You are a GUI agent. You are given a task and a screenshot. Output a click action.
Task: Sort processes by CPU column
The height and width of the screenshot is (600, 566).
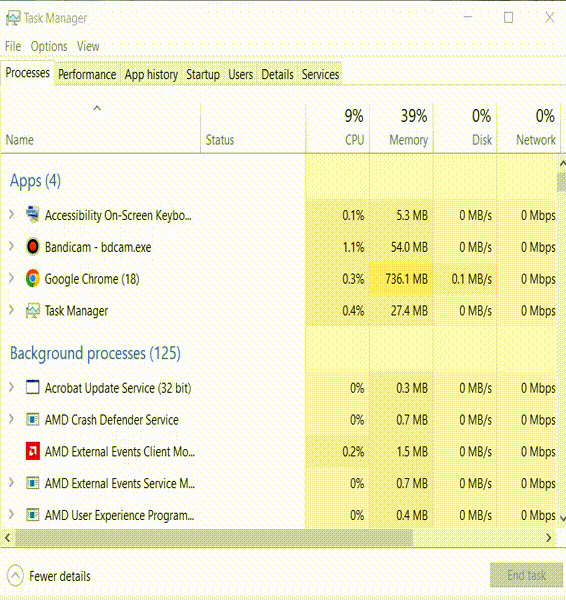pos(338,128)
